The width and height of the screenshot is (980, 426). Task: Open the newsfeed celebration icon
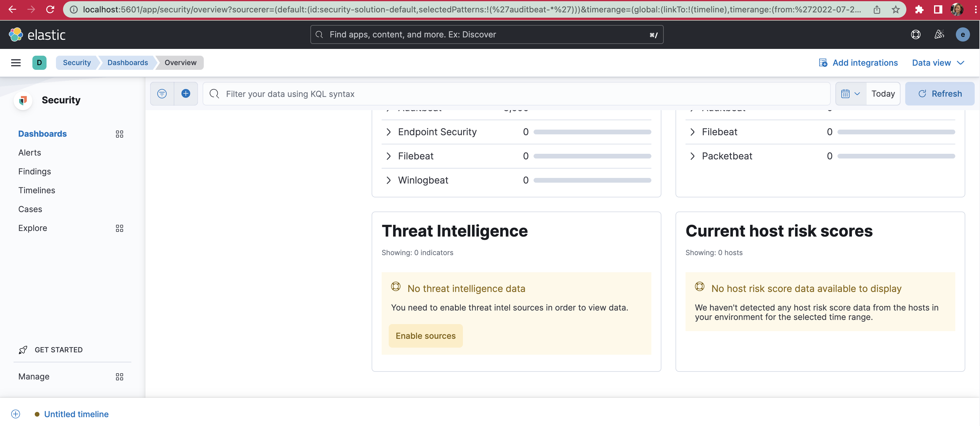939,35
